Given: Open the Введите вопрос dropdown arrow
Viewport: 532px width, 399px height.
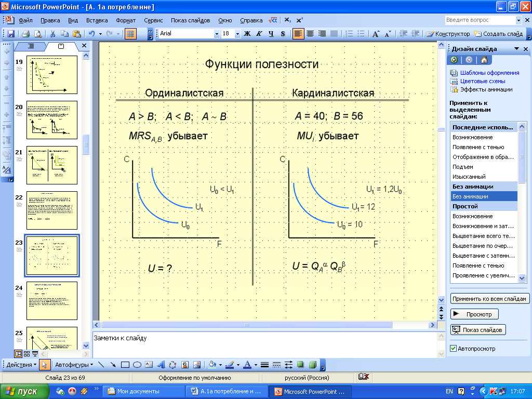Looking at the screenshot, I should point(518,20).
